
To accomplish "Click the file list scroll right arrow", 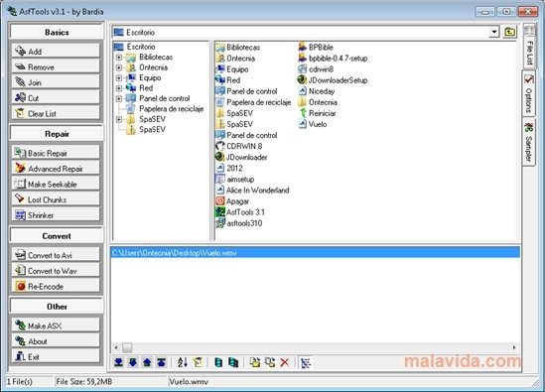I will [x=514, y=347].
